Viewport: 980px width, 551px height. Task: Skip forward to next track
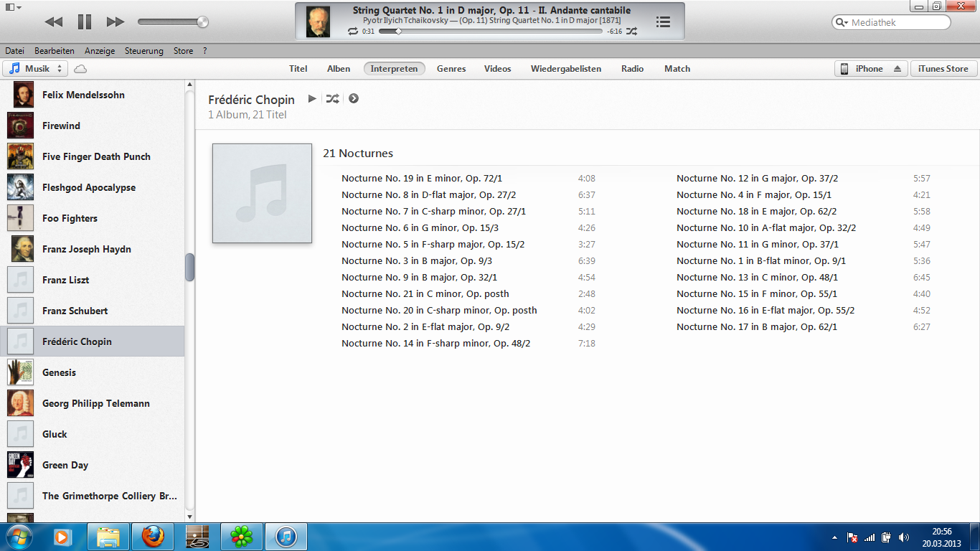pyautogui.click(x=116, y=22)
